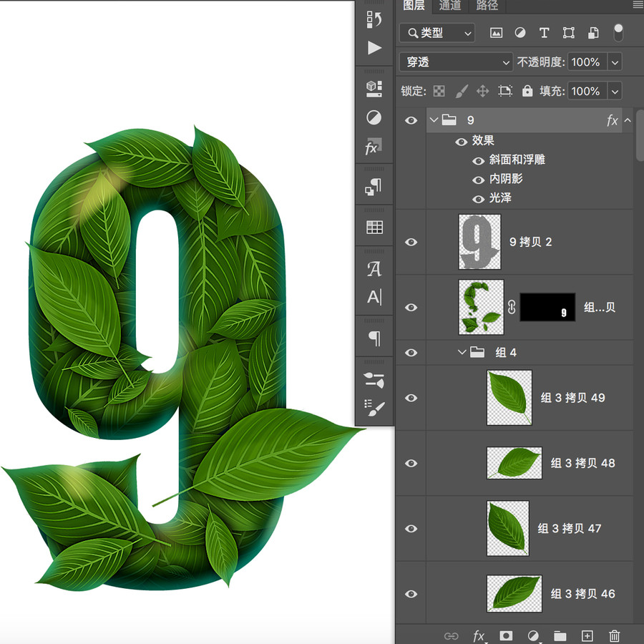The image size is (644, 644).
Task: Open the 穿透 blend mode dropdown
Action: [456, 62]
